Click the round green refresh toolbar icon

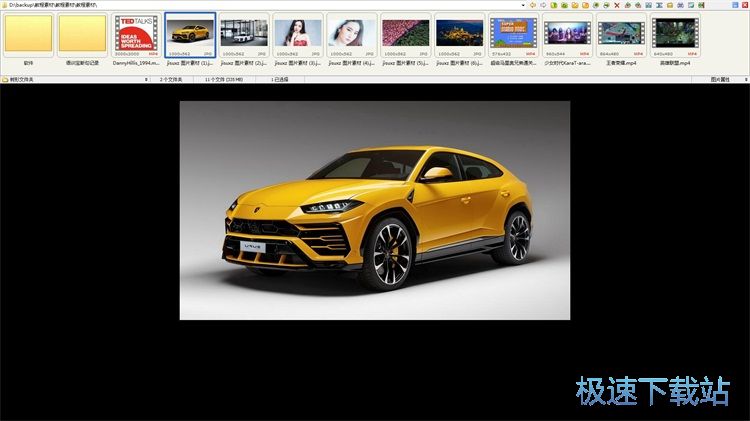[x=596, y=5]
